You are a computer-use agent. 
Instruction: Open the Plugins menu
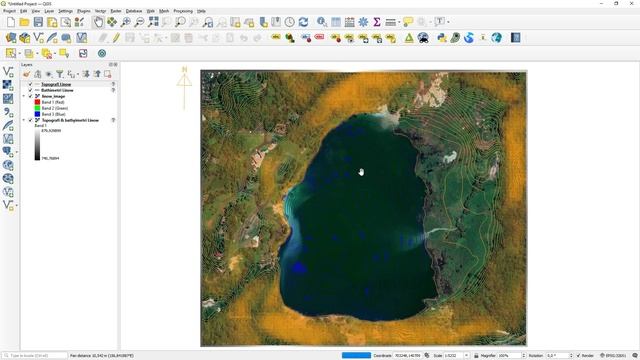pos(84,11)
